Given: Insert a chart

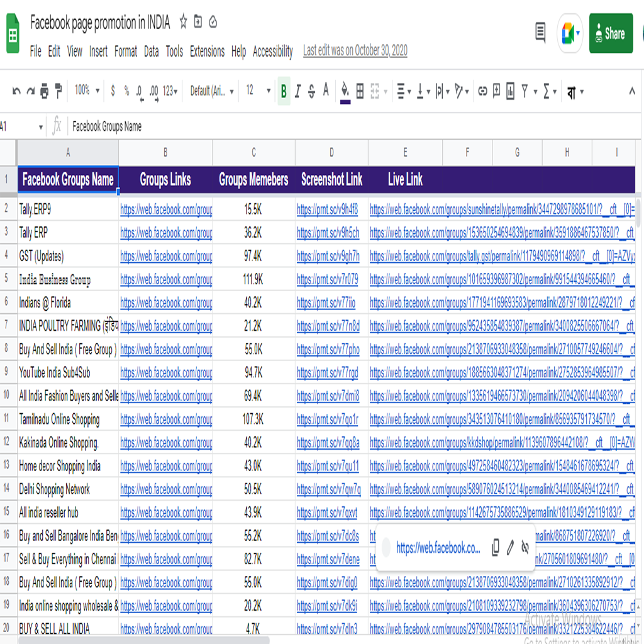Looking at the screenshot, I should [511, 91].
